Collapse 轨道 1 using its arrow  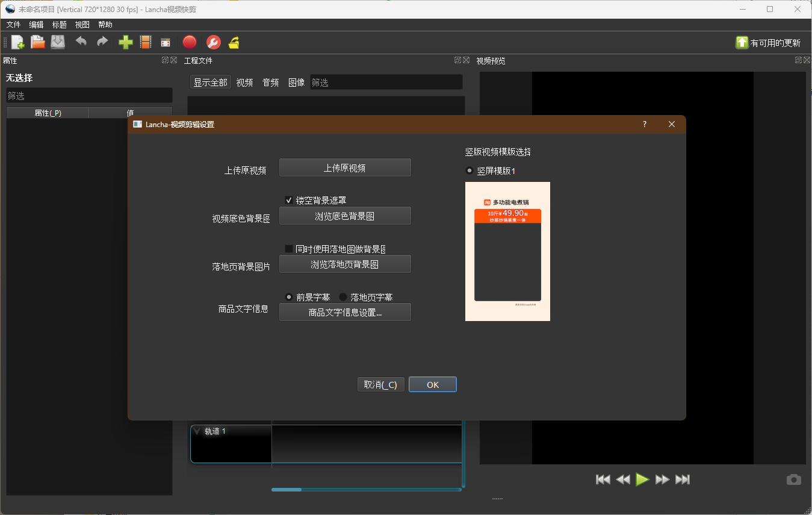tap(197, 431)
